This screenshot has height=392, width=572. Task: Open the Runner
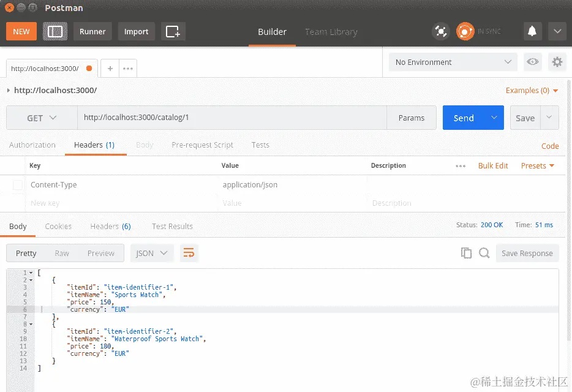point(92,31)
